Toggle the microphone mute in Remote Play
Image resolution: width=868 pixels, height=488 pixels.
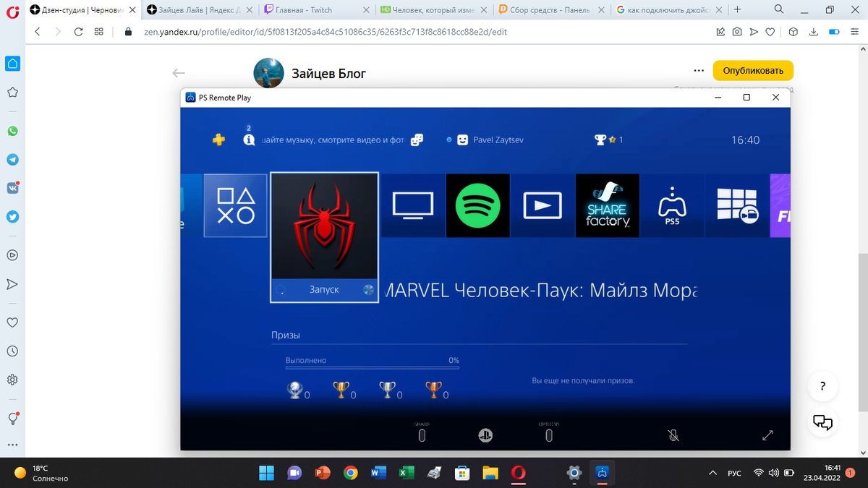(673, 435)
